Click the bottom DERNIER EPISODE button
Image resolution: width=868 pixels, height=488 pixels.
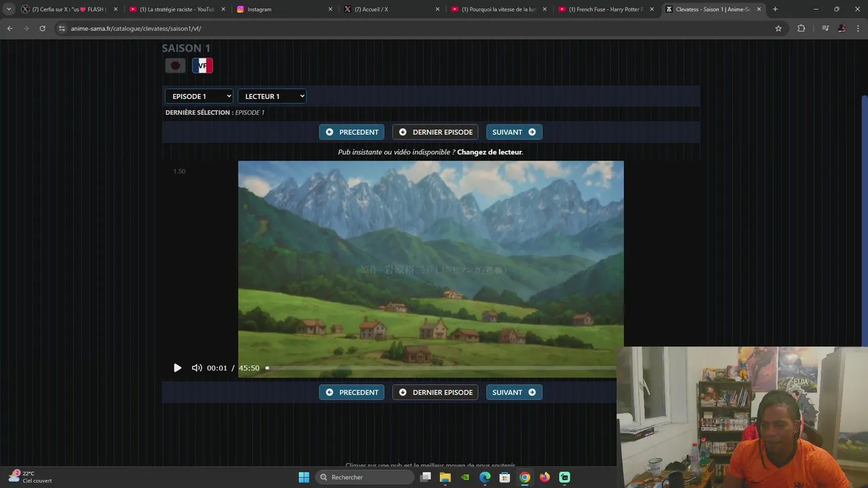pyautogui.click(x=435, y=392)
